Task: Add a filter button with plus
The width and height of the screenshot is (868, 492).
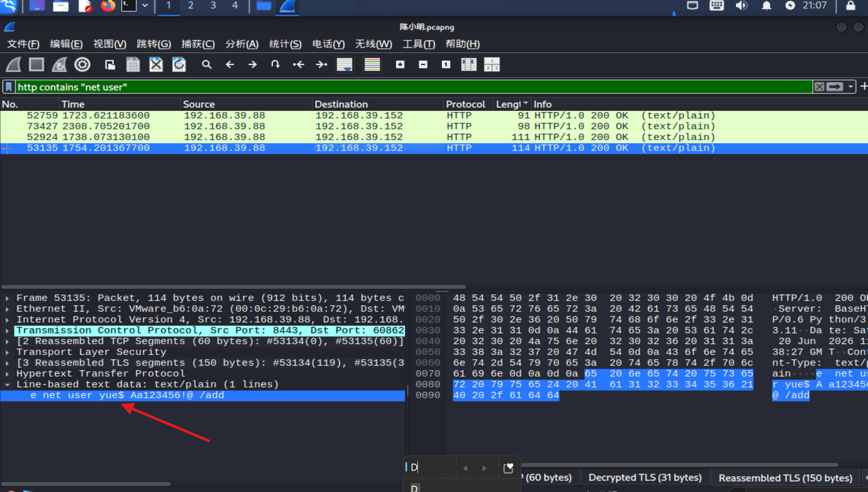Action: (864, 86)
